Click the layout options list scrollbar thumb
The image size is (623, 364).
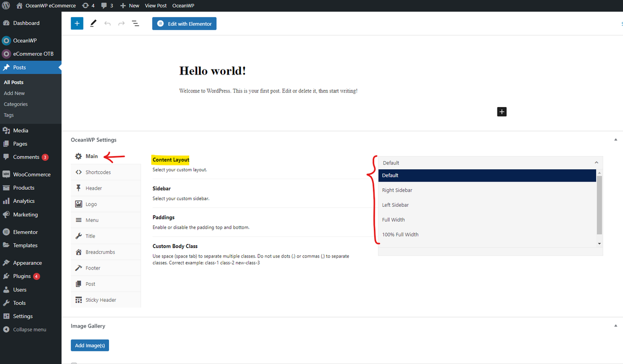(x=599, y=205)
